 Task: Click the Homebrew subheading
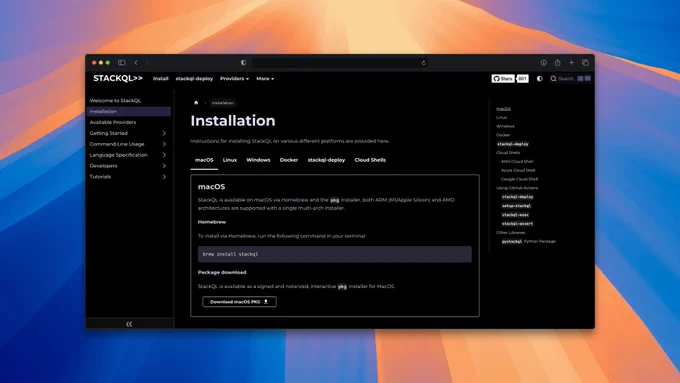pyautogui.click(x=212, y=222)
